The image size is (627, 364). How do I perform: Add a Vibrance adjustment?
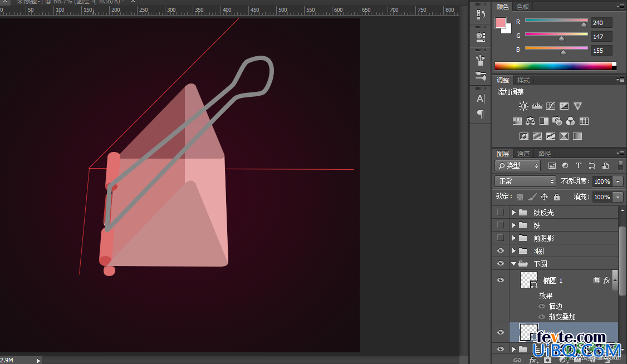point(577,106)
